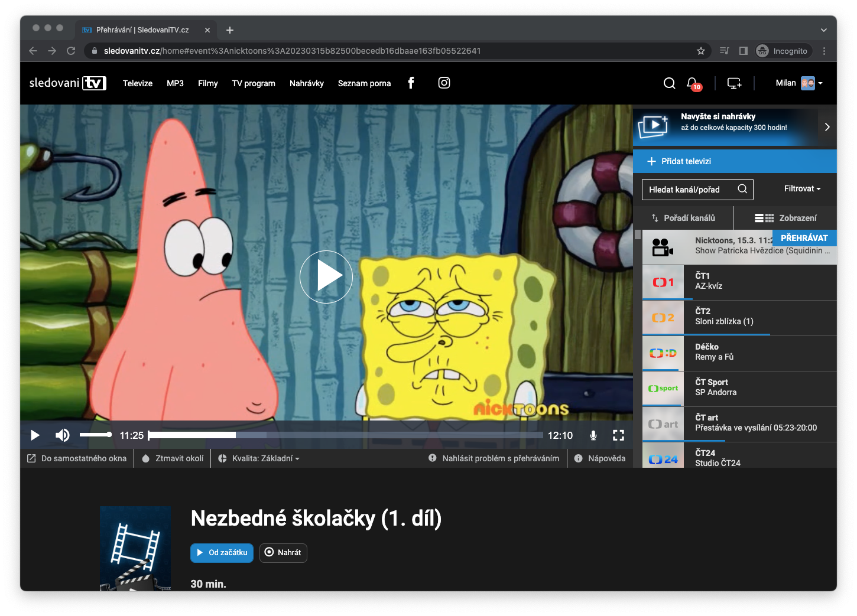The height and width of the screenshot is (616, 857).
Task: Toggle Ztmavit okolí dimming
Action: pos(173,458)
